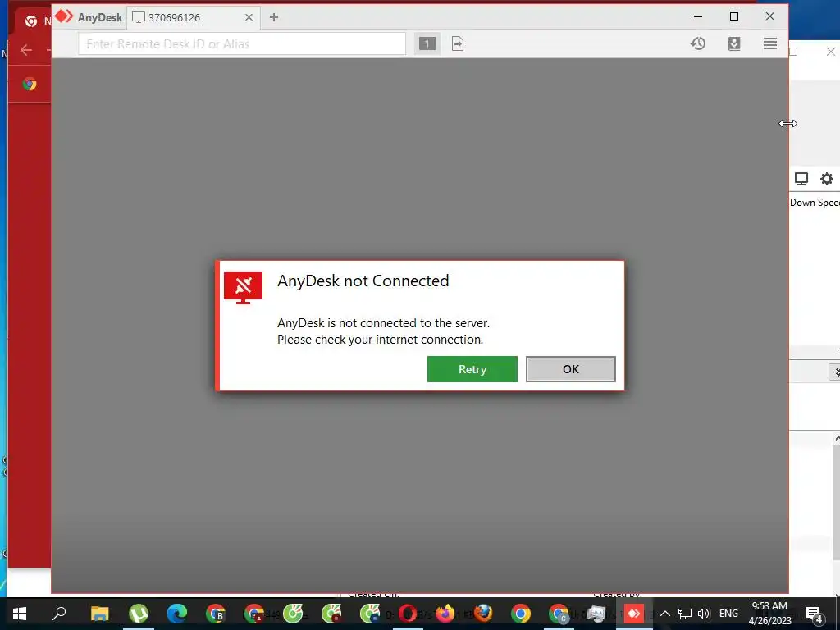Minimize the AnyDesk window

(x=698, y=16)
